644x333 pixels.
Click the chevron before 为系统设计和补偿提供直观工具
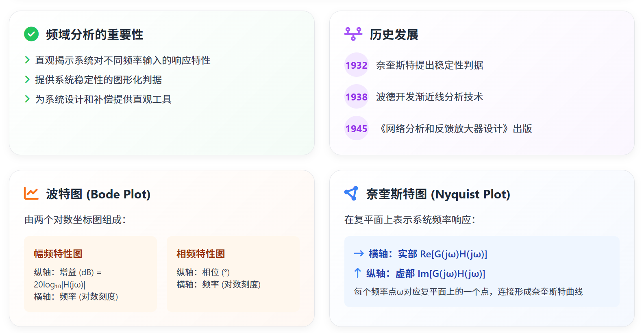point(27,99)
